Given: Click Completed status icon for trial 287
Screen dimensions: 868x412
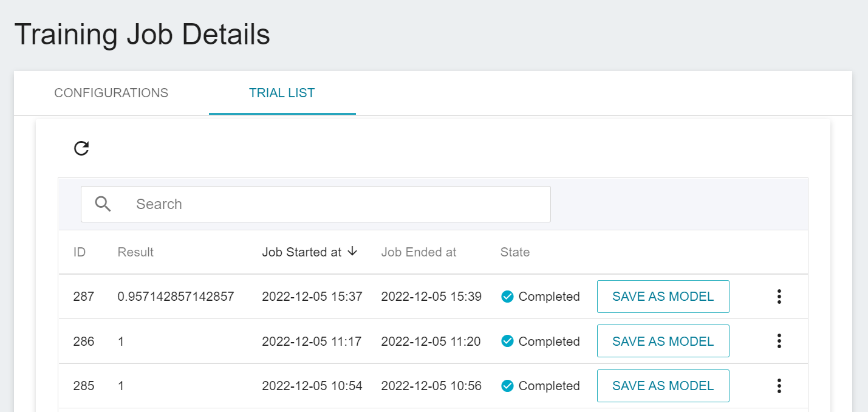Looking at the screenshot, I should [x=507, y=297].
